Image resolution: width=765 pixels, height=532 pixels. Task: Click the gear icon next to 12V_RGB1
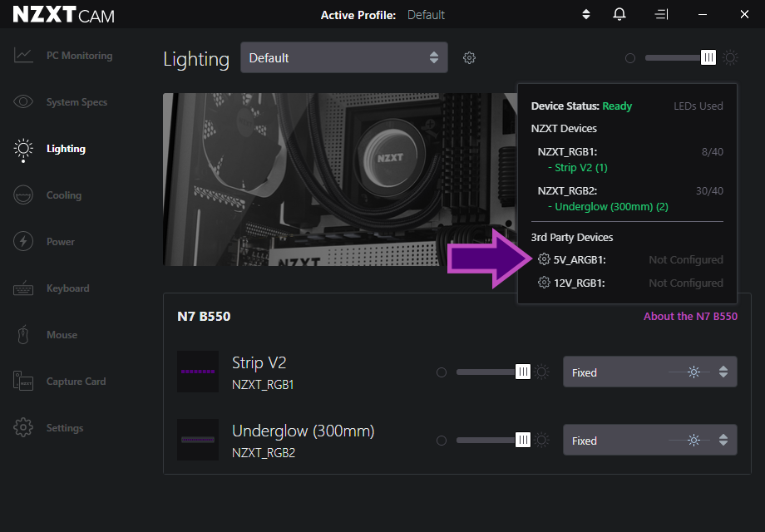coord(544,283)
